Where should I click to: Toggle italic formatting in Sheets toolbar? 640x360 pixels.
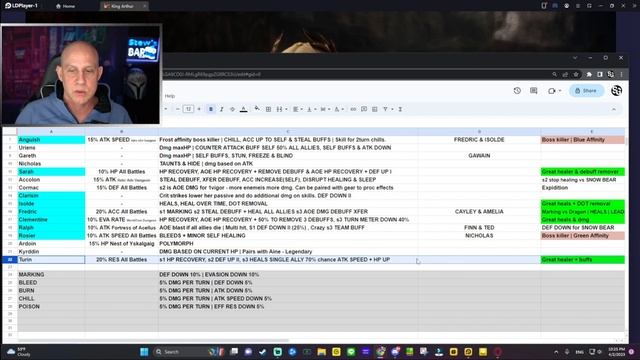(x=222, y=109)
